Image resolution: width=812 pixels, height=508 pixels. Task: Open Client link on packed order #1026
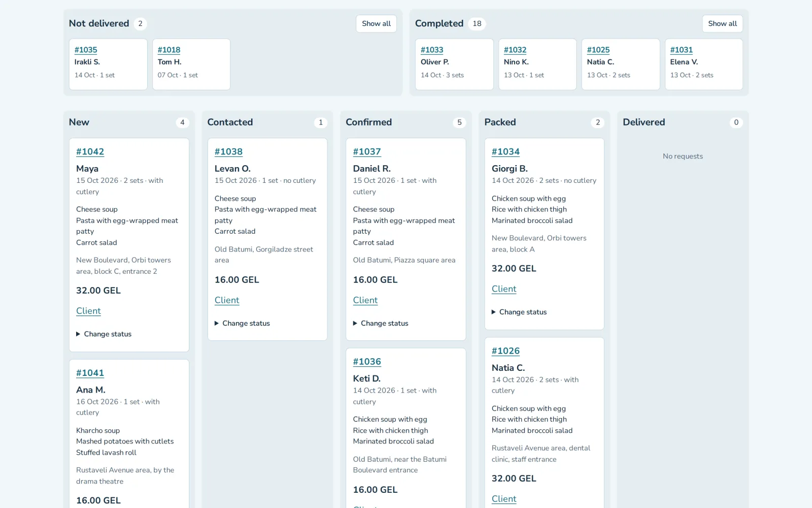pos(504,499)
